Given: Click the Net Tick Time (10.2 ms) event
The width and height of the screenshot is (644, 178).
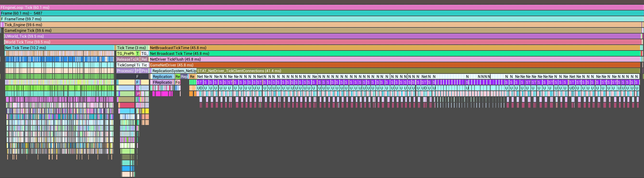Looking at the screenshot, I should 59,47.
